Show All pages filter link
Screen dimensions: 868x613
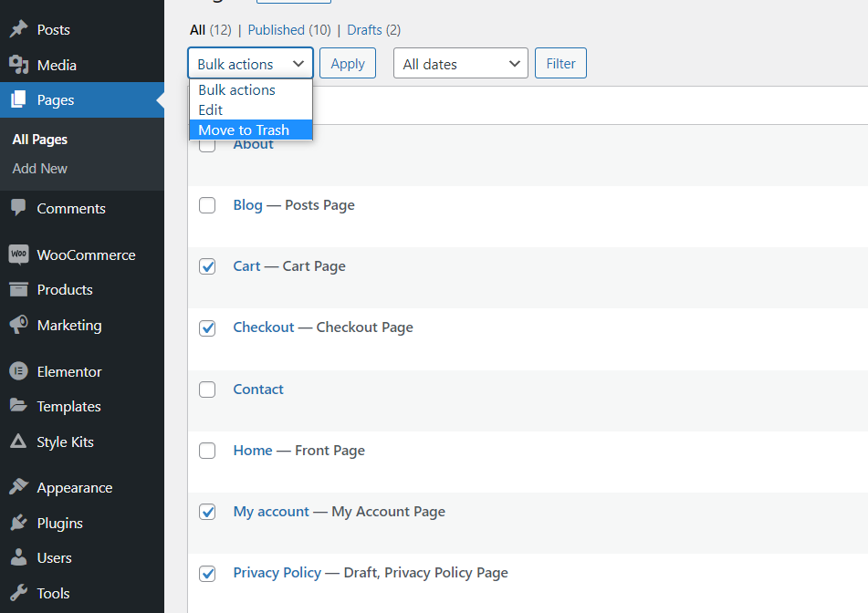[x=198, y=30]
